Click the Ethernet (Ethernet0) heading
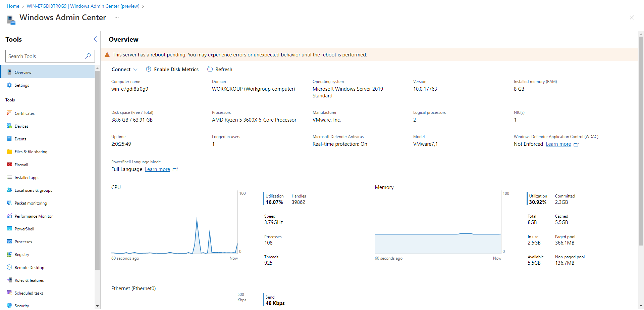This screenshot has height=310, width=644. [133, 289]
